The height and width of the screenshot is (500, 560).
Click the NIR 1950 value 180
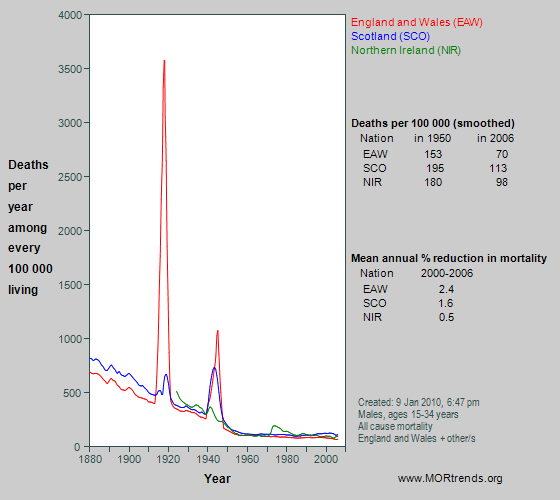433,182
